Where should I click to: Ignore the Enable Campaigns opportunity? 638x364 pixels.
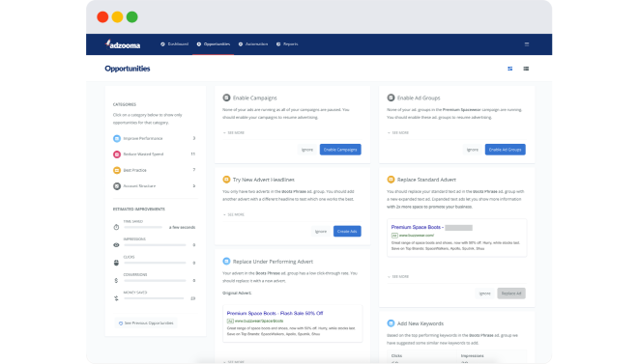[307, 150]
